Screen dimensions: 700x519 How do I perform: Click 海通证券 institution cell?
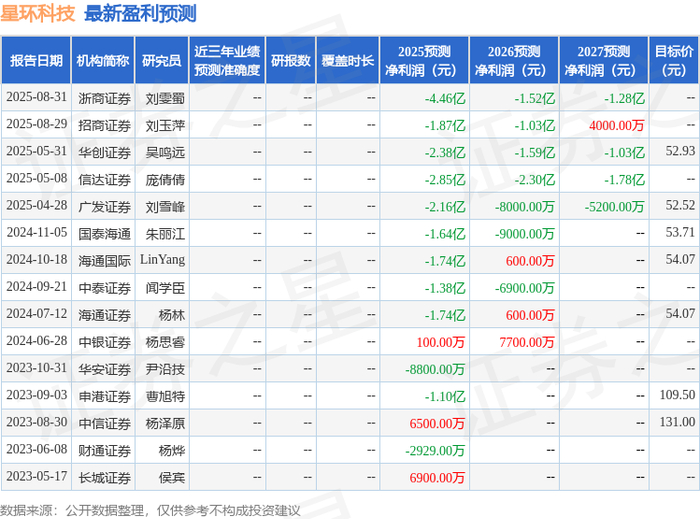coord(104,315)
